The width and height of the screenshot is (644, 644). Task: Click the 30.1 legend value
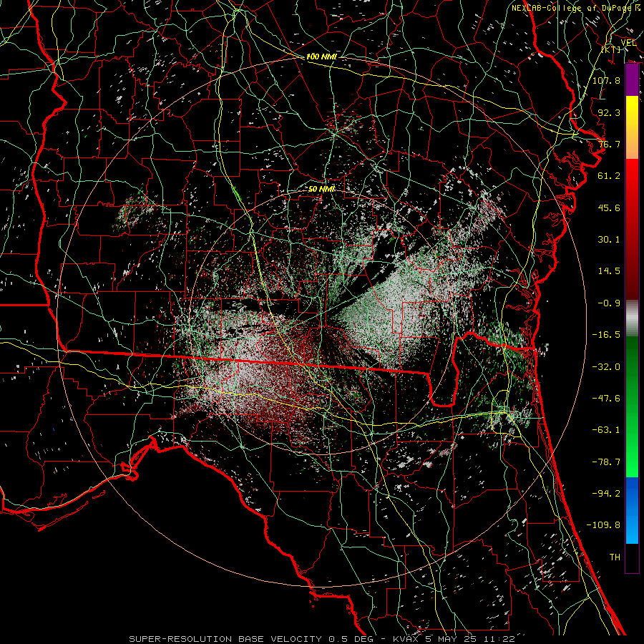609,240
